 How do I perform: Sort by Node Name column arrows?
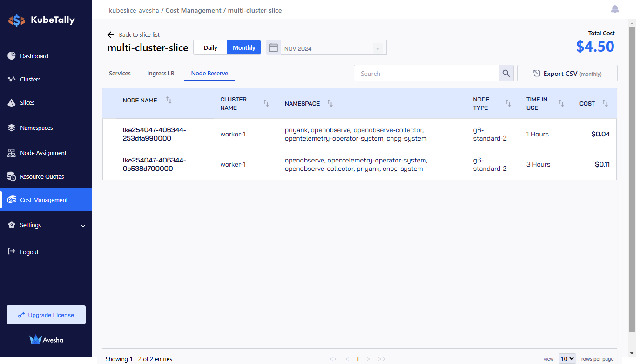(x=169, y=100)
